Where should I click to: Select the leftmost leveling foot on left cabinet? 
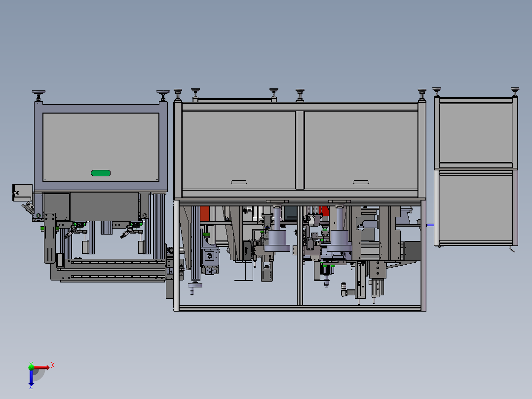pyautogui.click(x=38, y=96)
